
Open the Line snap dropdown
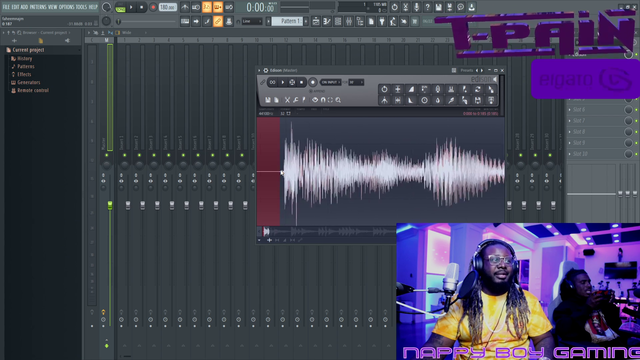pos(251,21)
